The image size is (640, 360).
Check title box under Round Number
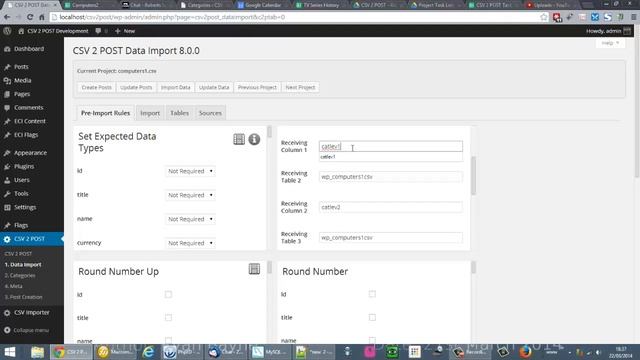(x=372, y=317)
